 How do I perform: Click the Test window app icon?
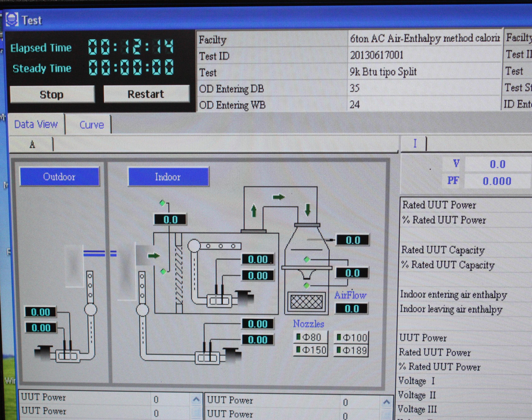12,19
